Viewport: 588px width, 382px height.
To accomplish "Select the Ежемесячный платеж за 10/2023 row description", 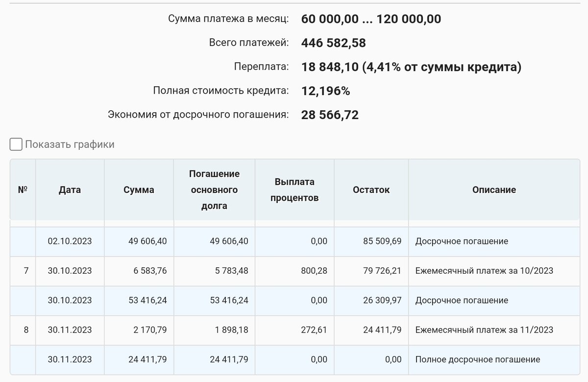I will pos(484,271).
